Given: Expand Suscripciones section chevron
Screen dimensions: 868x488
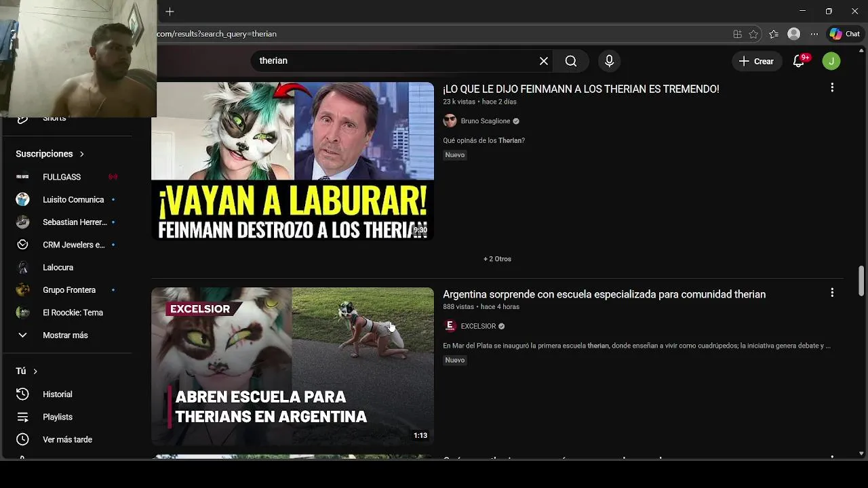Looking at the screenshot, I should coord(82,154).
